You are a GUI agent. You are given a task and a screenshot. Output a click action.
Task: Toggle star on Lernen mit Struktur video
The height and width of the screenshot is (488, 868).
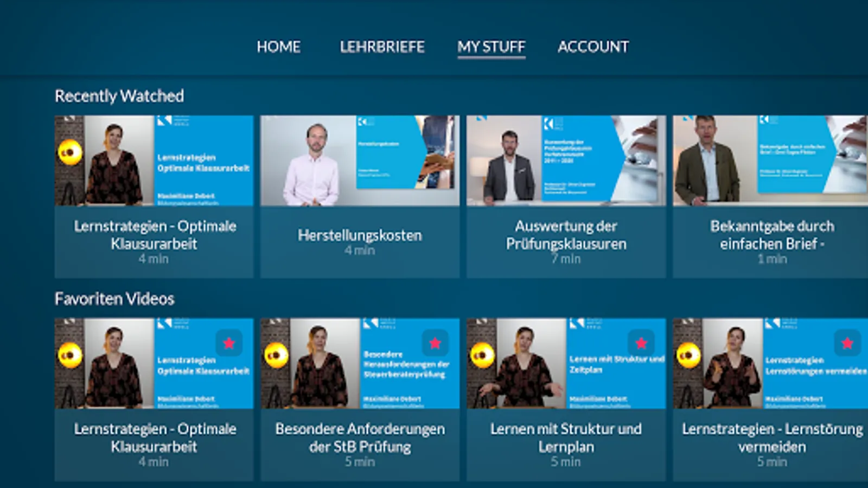641,343
